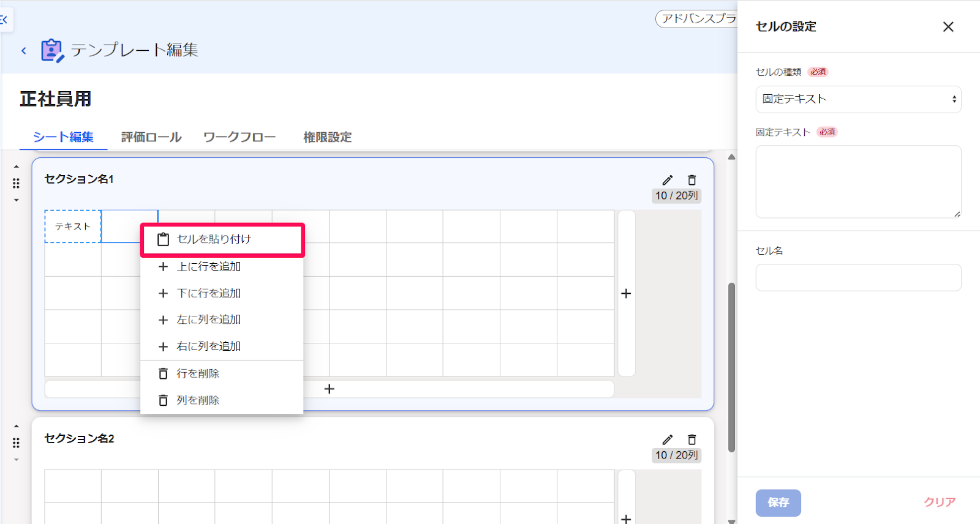The height and width of the screenshot is (524, 980).
Task: Open the 権限設定 tab
Action: coord(328,137)
